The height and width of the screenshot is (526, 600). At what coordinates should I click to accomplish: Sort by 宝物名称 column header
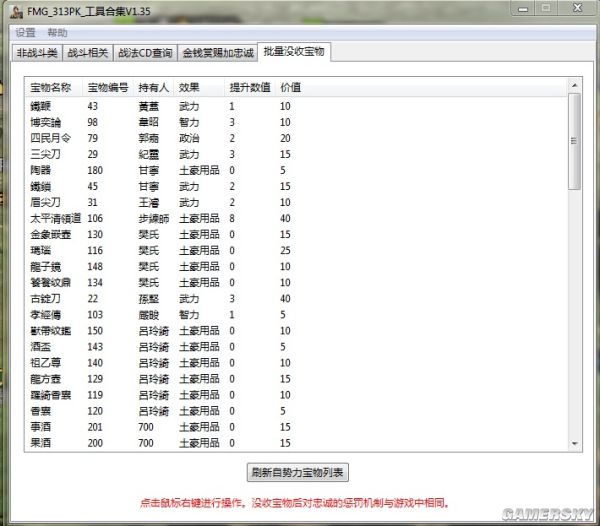point(53,88)
